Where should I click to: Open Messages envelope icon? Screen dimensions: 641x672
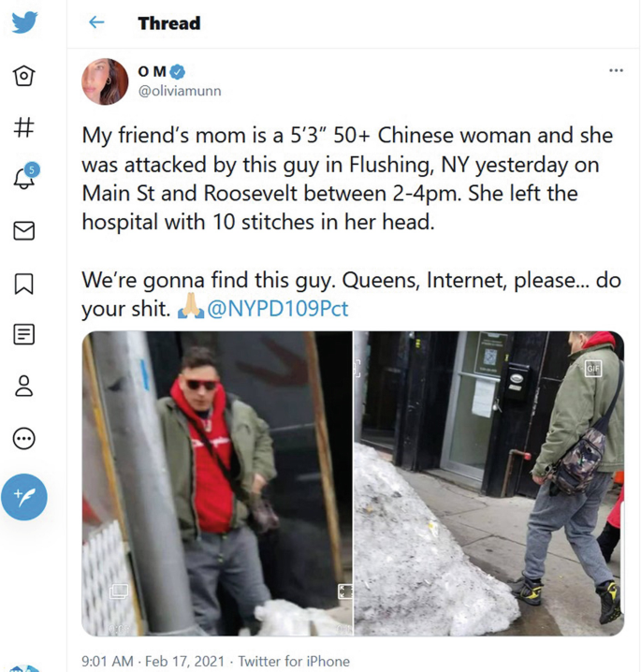pos(24,230)
